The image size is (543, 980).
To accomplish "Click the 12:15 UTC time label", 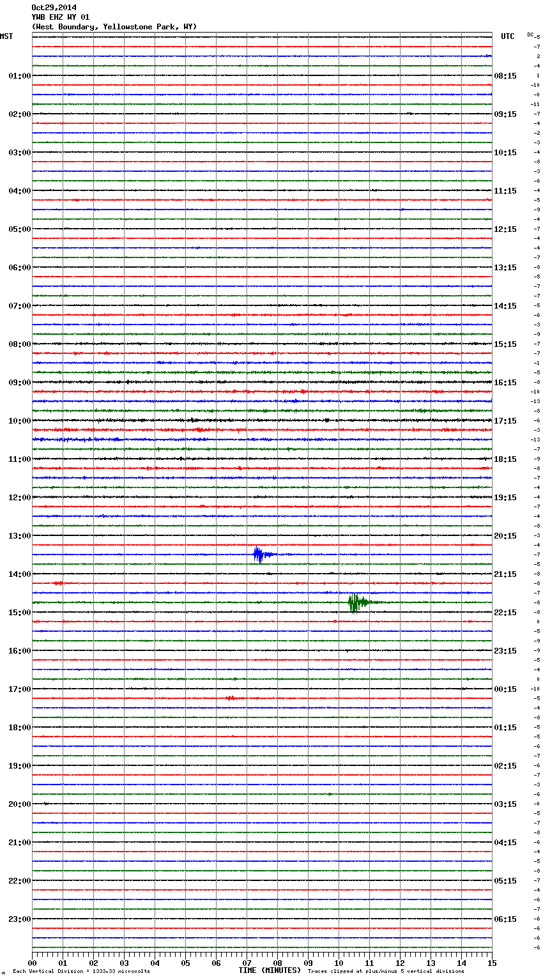I will 505,229.
